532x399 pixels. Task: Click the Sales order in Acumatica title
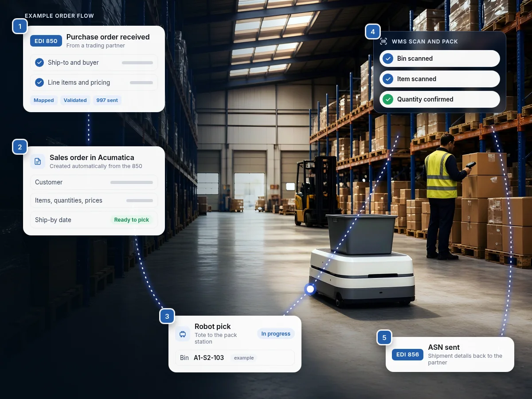tap(92, 157)
